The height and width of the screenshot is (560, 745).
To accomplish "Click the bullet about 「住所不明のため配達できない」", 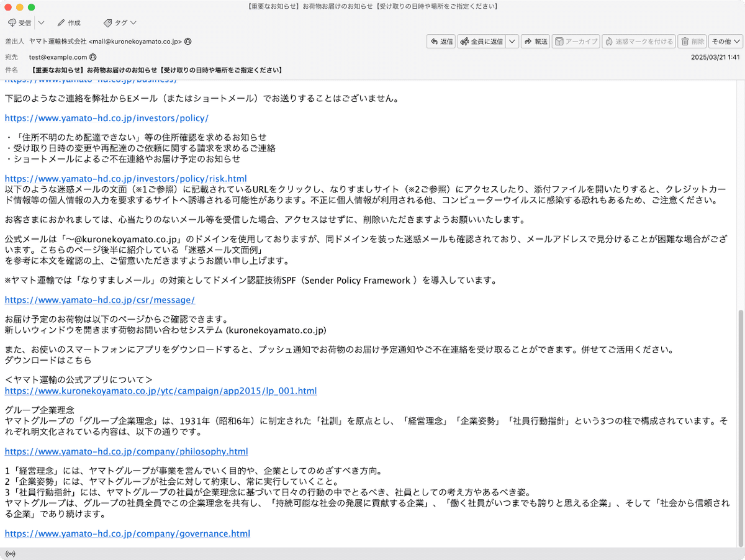I will coord(135,137).
